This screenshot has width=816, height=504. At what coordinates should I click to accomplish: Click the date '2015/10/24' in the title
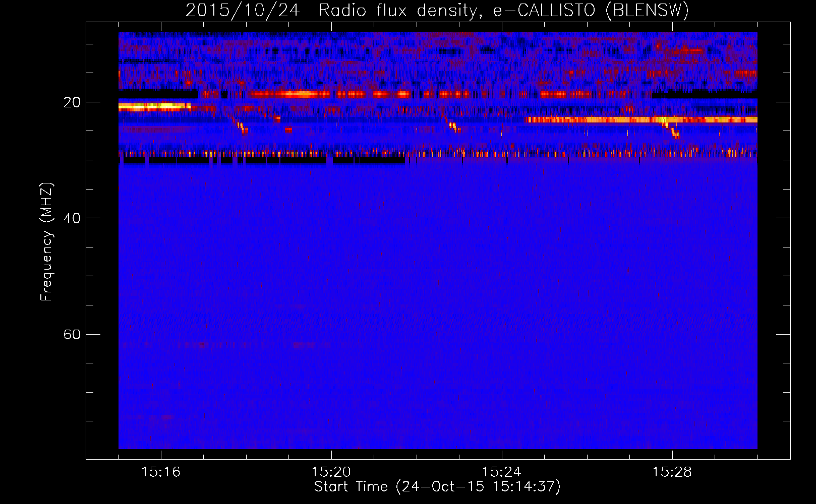(x=243, y=11)
